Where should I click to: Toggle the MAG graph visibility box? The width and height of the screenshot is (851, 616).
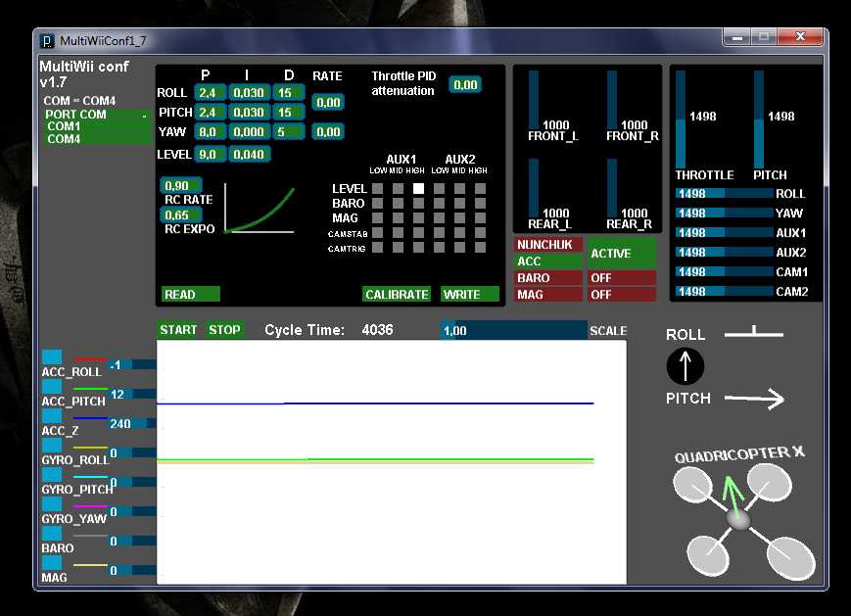point(52,562)
